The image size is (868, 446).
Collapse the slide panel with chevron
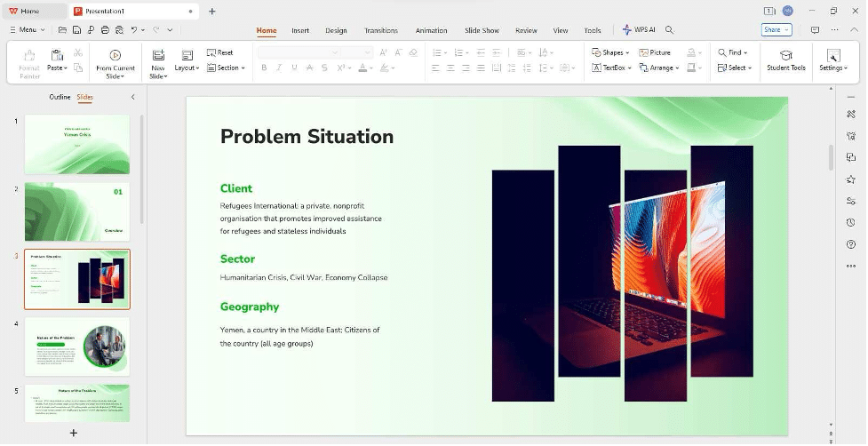pos(133,97)
